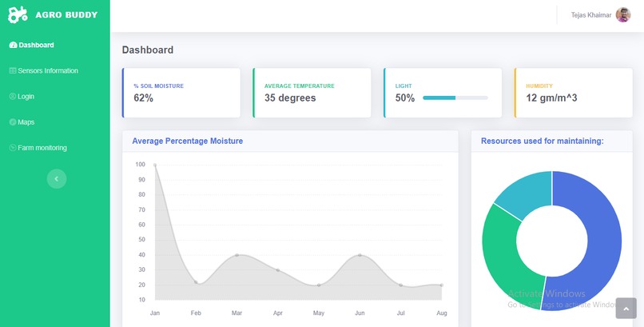Click the Maps globe icon in sidebar

tap(13, 122)
